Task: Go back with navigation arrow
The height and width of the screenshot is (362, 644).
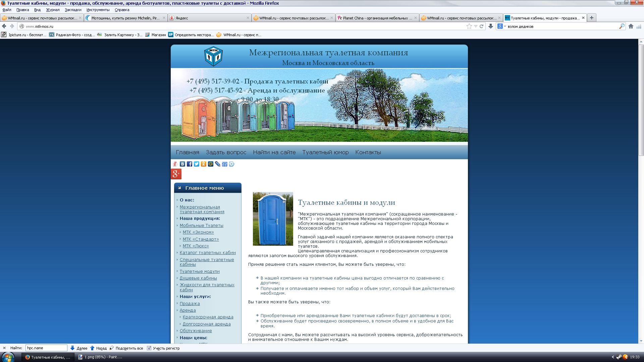Action: pyautogui.click(x=4, y=26)
